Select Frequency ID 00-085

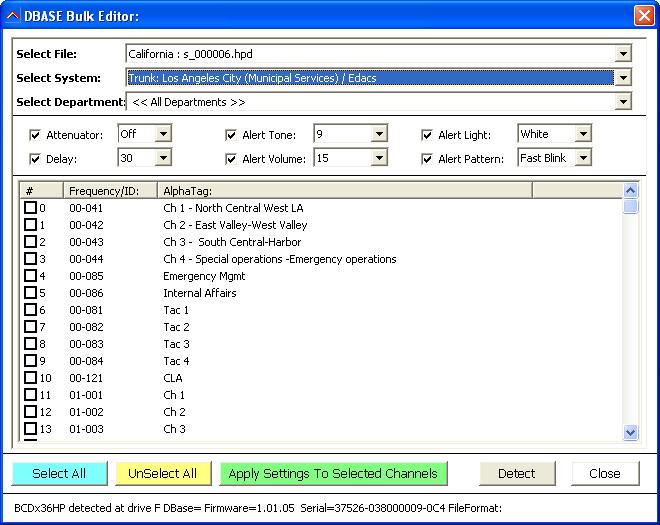point(86,276)
